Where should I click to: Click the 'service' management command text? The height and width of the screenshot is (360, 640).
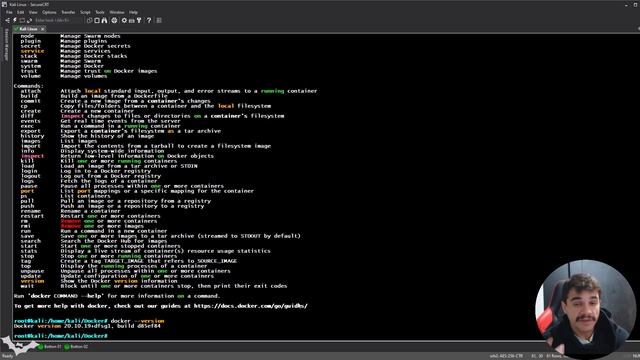(32, 51)
